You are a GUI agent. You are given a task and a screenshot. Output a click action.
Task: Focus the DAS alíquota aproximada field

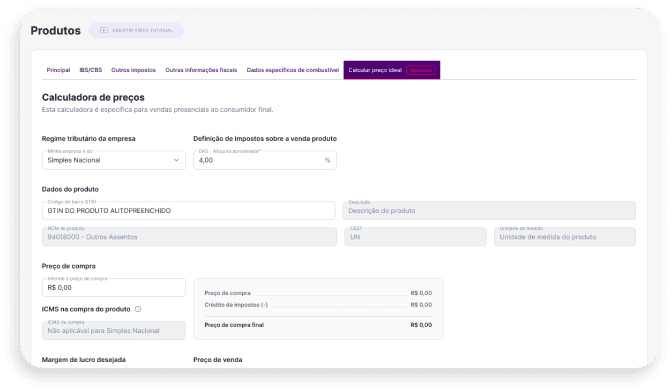coord(265,160)
